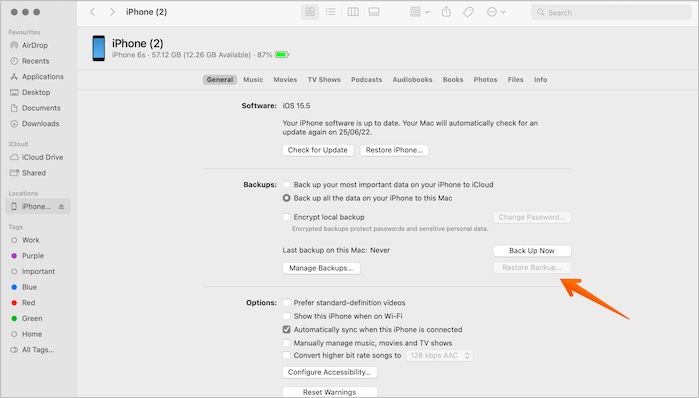Screen dimensions: 699x398
Task: Select the Green tag
Action: 31,319
